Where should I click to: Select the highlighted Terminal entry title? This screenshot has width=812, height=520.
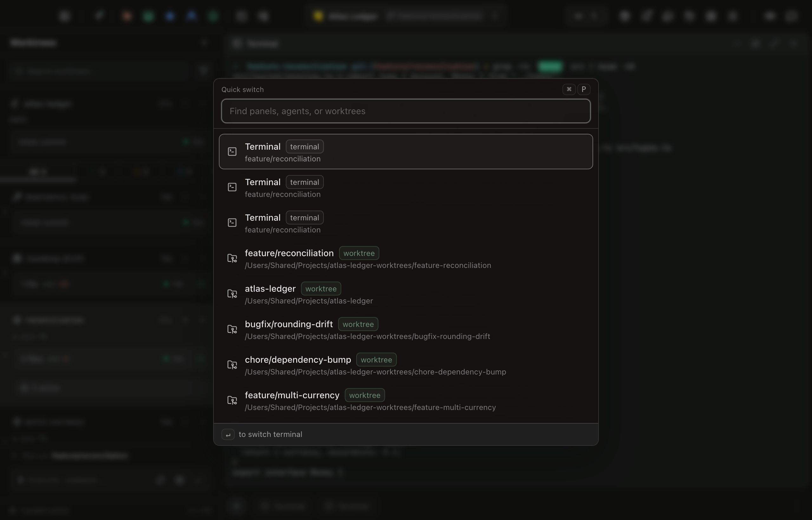pos(262,146)
